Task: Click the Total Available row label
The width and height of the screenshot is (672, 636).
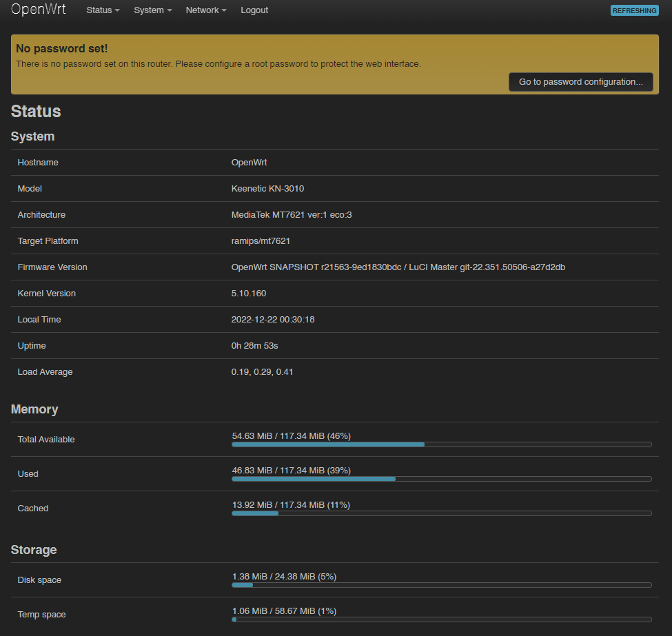Action: 46,440
